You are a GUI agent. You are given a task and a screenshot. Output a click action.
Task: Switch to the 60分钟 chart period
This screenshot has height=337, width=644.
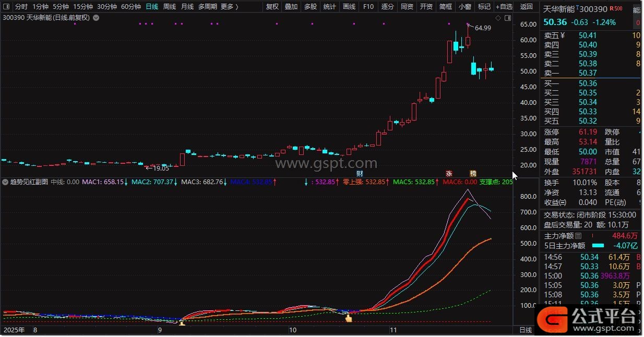coord(131,7)
